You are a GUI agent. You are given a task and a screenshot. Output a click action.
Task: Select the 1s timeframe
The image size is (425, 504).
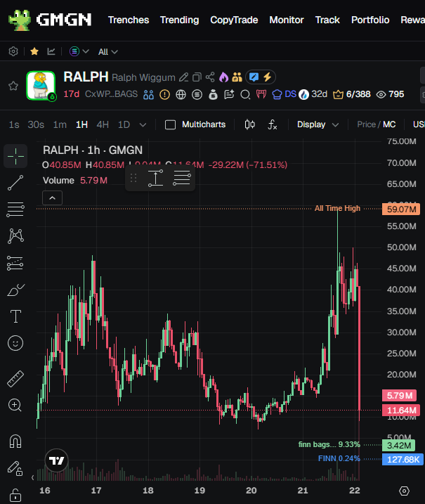(14, 124)
